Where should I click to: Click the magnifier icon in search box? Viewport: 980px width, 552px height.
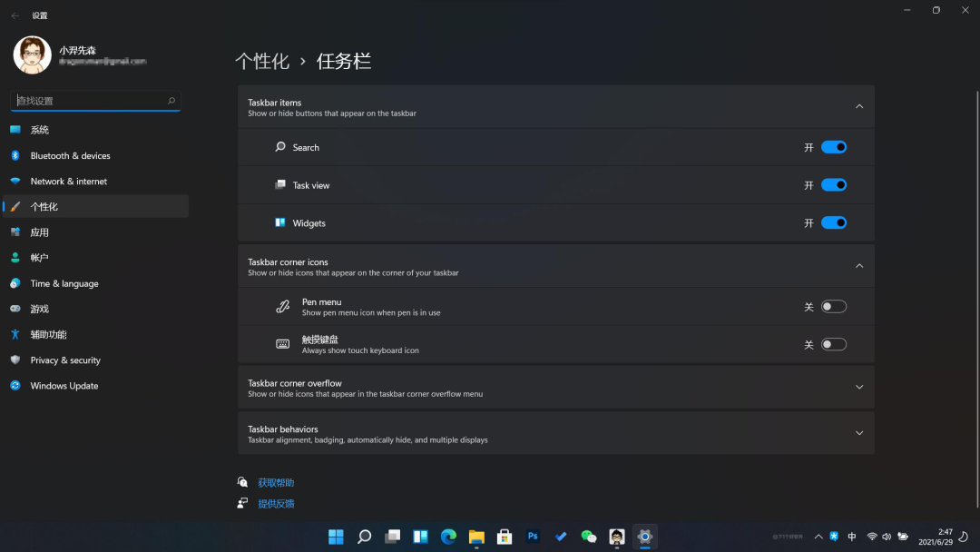coord(171,101)
